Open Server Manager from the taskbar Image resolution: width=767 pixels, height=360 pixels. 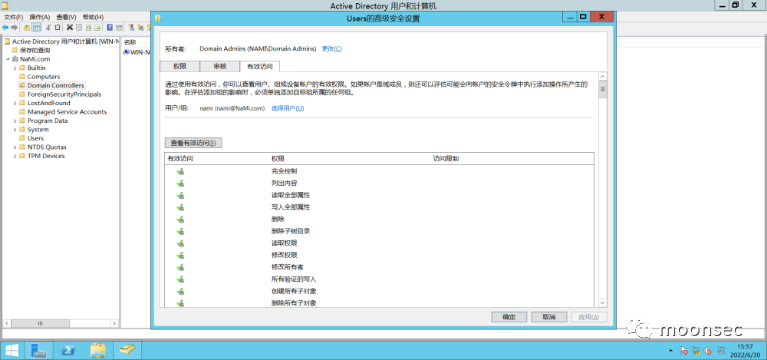38,350
